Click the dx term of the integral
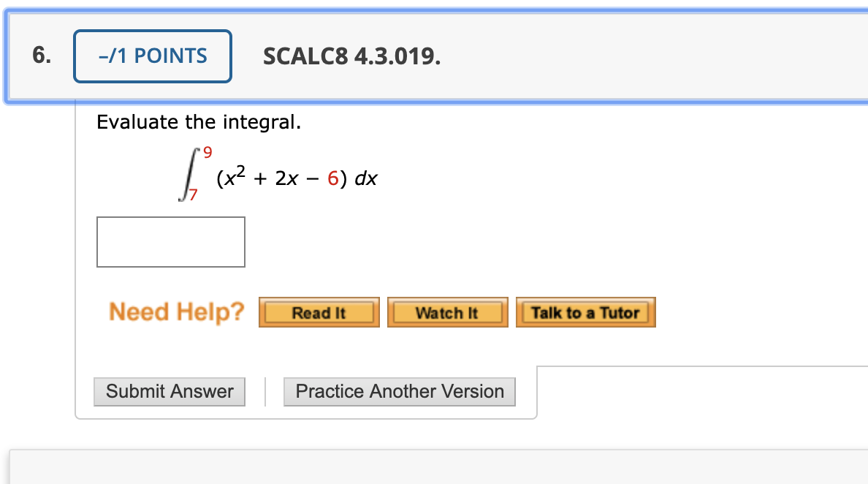The height and width of the screenshot is (484, 868). 365,177
